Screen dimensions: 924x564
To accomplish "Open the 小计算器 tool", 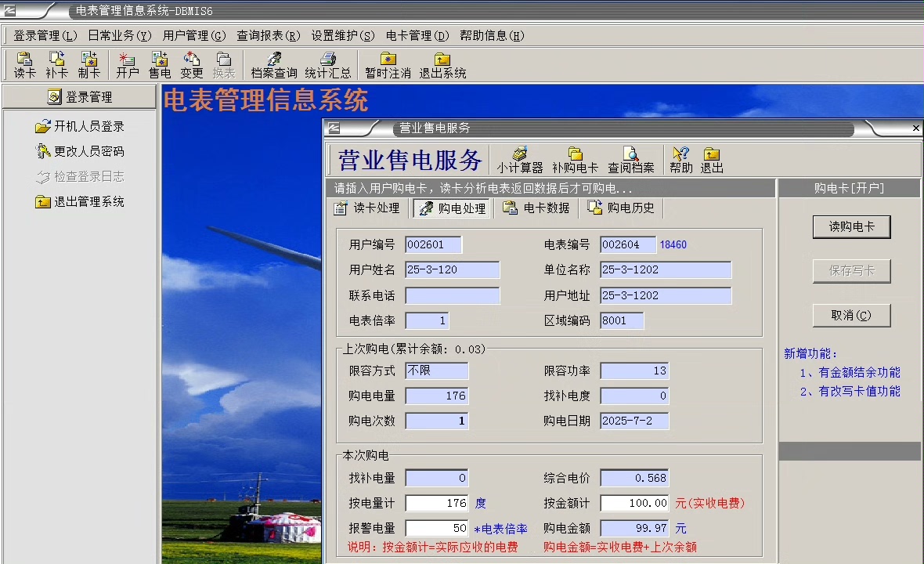I will tap(519, 160).
